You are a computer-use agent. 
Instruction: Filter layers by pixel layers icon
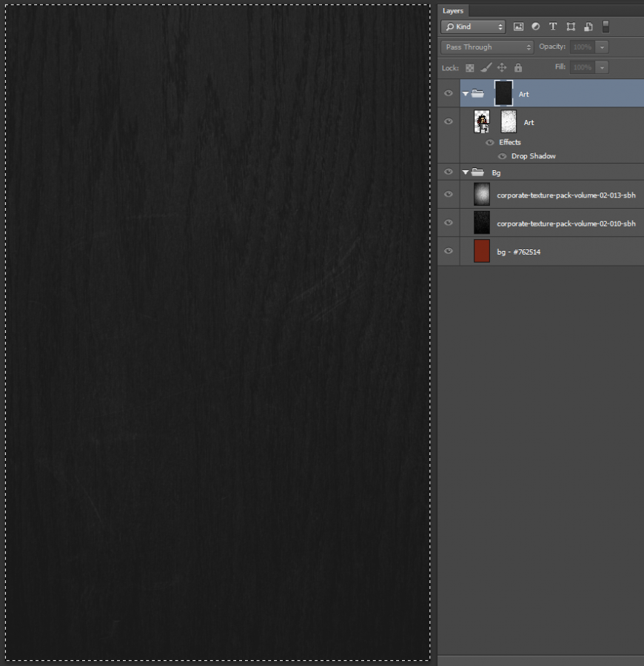(x=519, y=27)
